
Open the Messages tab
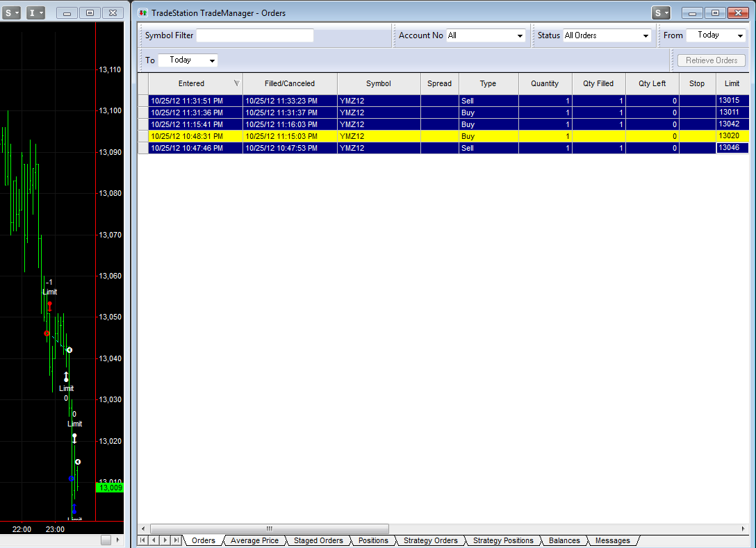[x=612, y=540]
